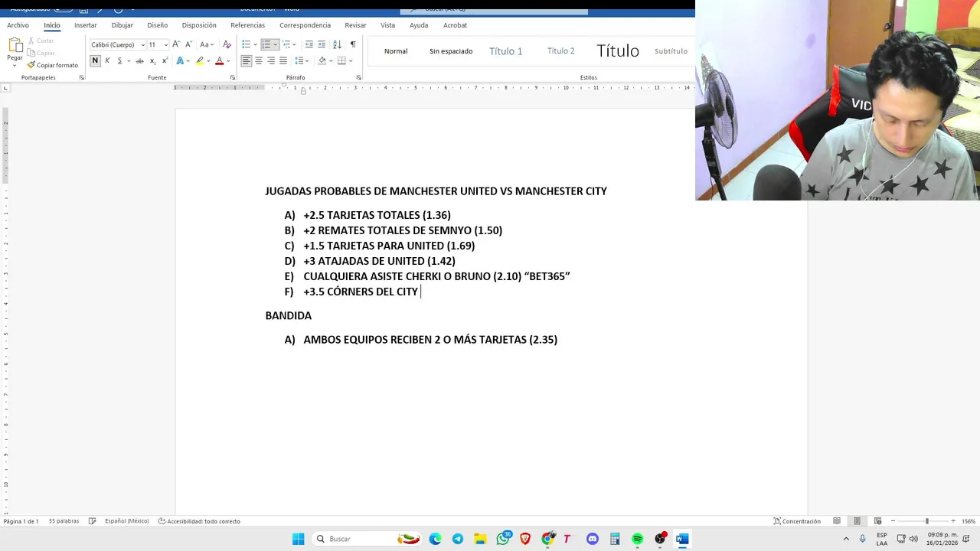Open spell check icon in status bar

tap(92, 521)
